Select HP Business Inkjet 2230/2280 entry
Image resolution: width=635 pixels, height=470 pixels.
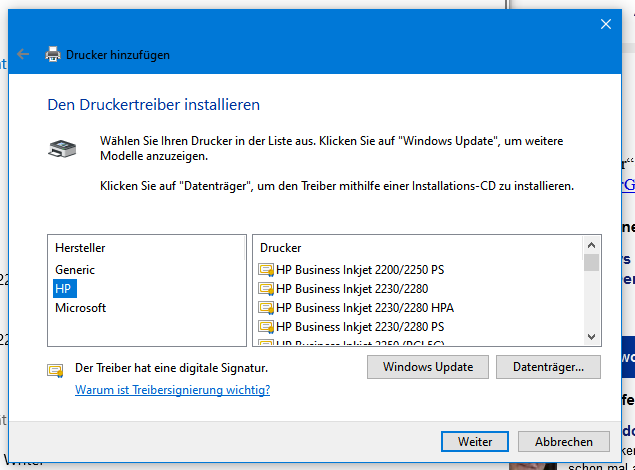[352, 289]
